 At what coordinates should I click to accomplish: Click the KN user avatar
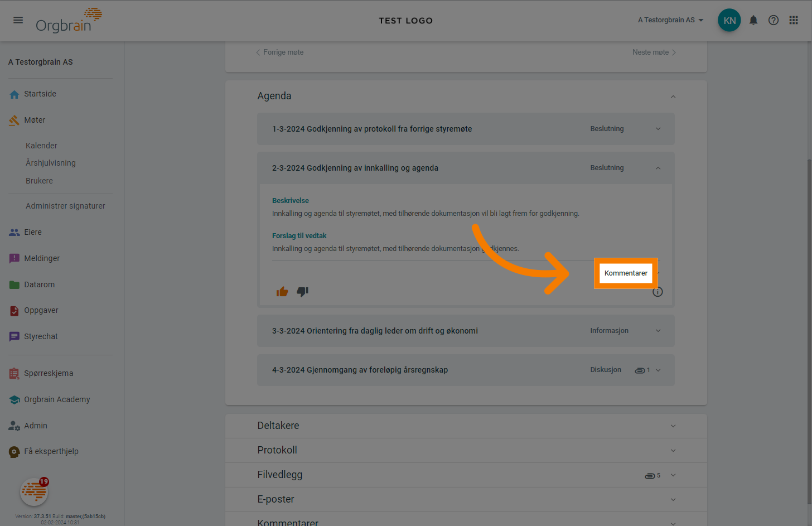tap(729, 21)
